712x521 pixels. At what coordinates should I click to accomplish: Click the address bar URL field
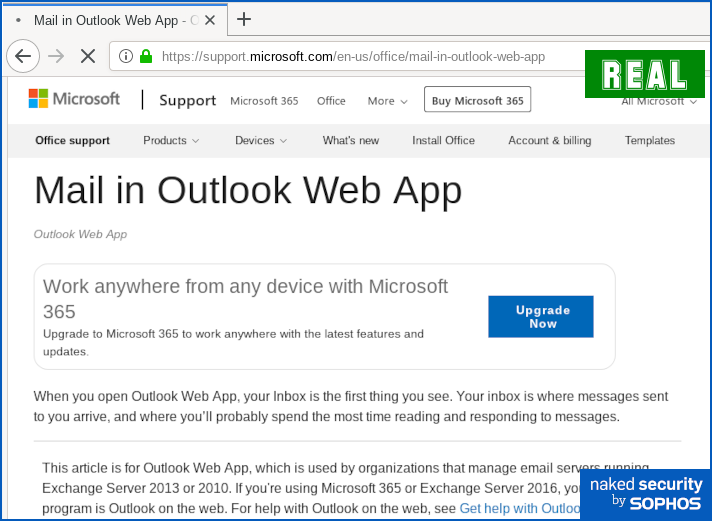[x=360, y=57]
